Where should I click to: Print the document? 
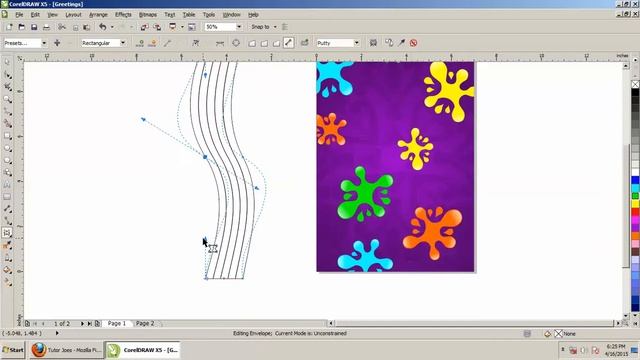click(x=47, y=27)
